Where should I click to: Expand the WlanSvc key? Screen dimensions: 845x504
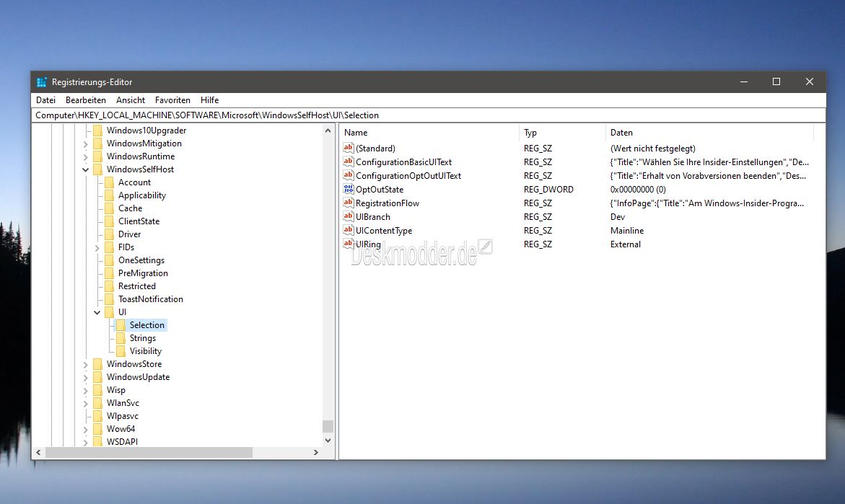86,403
